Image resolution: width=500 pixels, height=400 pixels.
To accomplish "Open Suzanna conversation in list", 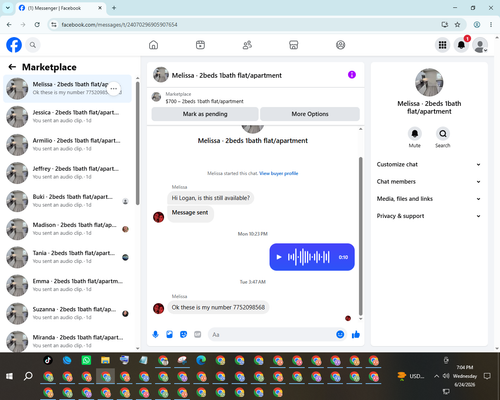I will pyautogui.click(x=67, y=314).
